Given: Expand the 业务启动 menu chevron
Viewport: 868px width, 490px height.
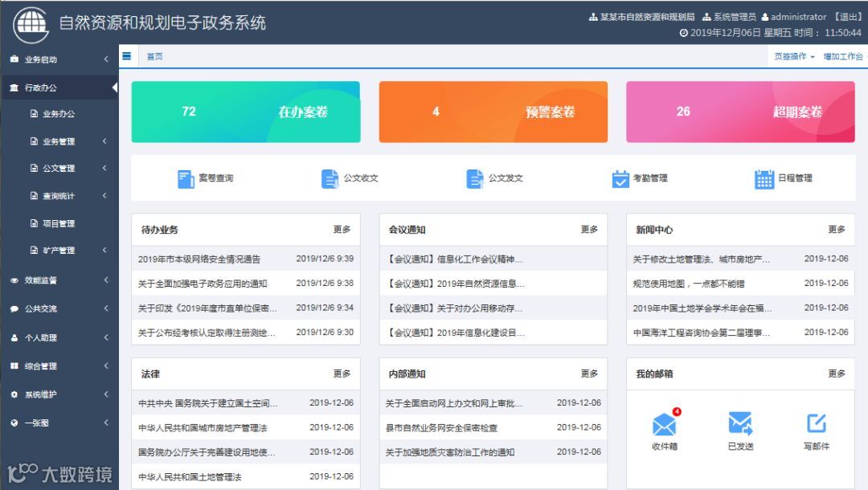Looking at the screenshot, I should pyautogui.click(x=106, y=59).
